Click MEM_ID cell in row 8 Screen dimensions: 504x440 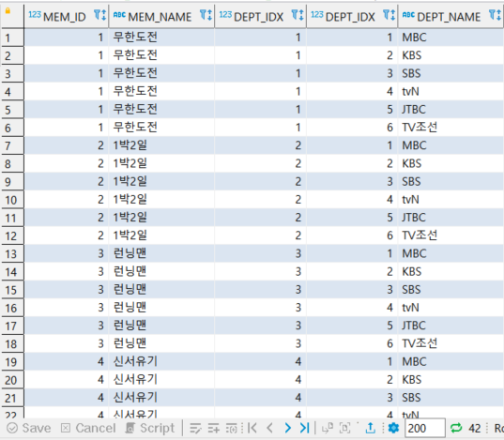67,163
